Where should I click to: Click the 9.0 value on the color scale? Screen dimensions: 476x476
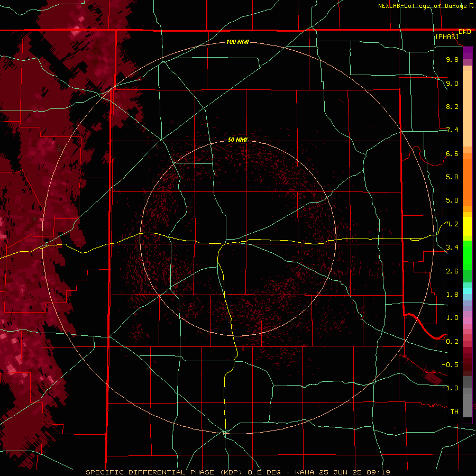click(x=452, y=83)
